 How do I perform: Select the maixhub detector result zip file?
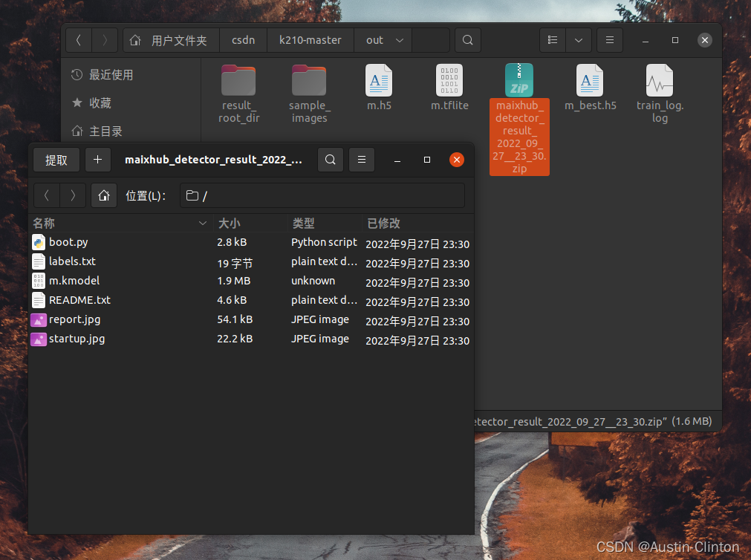(519, 119)
